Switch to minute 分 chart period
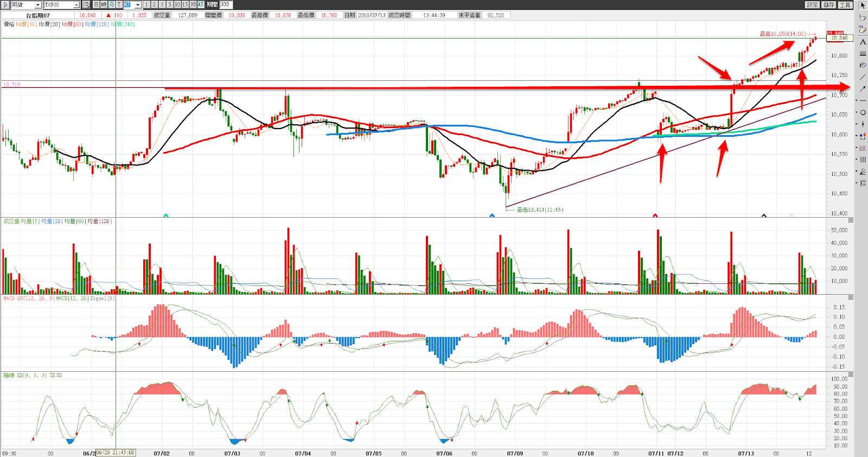This screenshot has width=868, height=457. pyautogui.click(x=111, y=5)
